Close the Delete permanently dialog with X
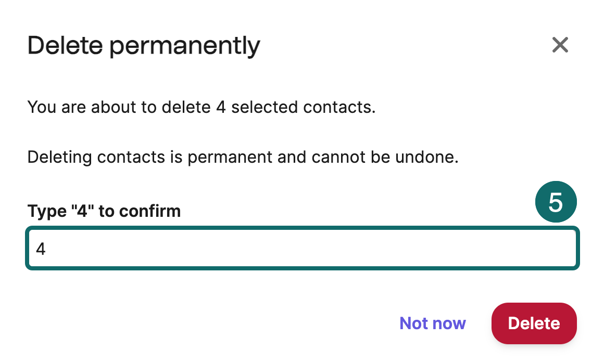 coord(560,45)
